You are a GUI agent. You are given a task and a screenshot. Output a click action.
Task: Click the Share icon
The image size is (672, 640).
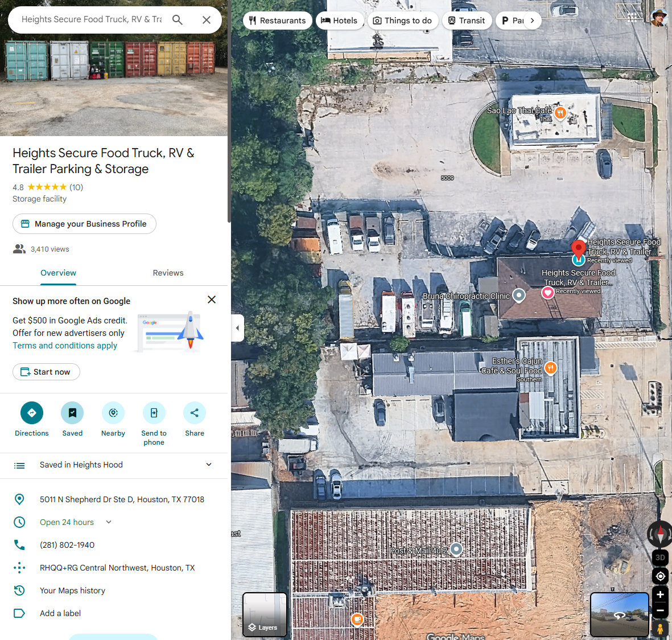point(195,413)
